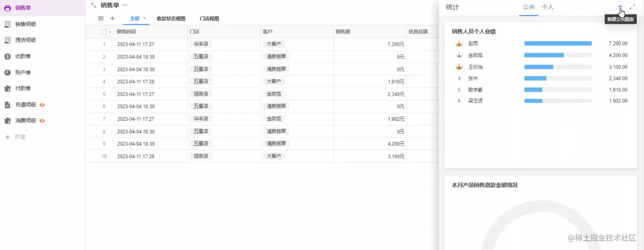Click the 姐告店 tag in row 5
The height and width of the screenshot is (250, 644).
click(201, 94)
